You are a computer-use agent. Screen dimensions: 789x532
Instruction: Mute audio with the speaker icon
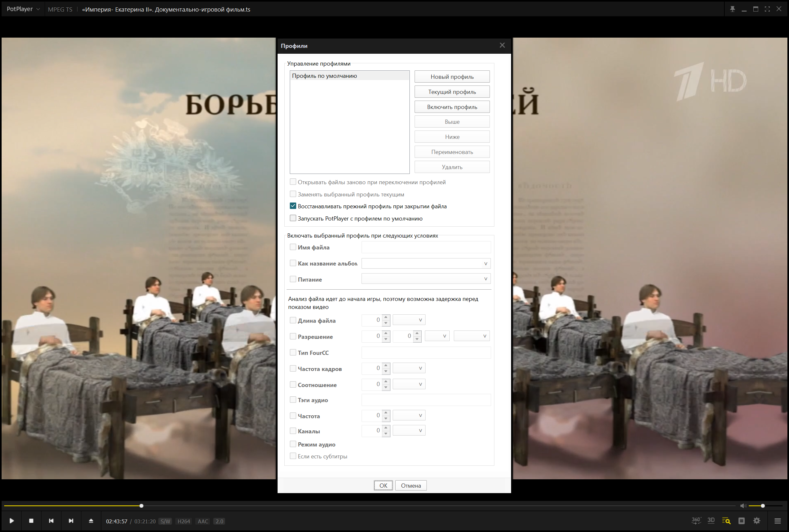743,506
